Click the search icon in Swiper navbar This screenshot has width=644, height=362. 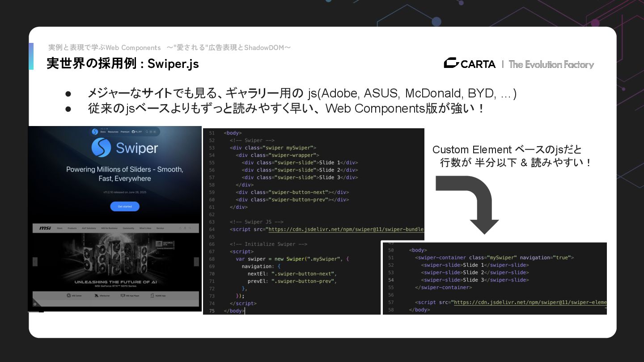click(147, 132)
